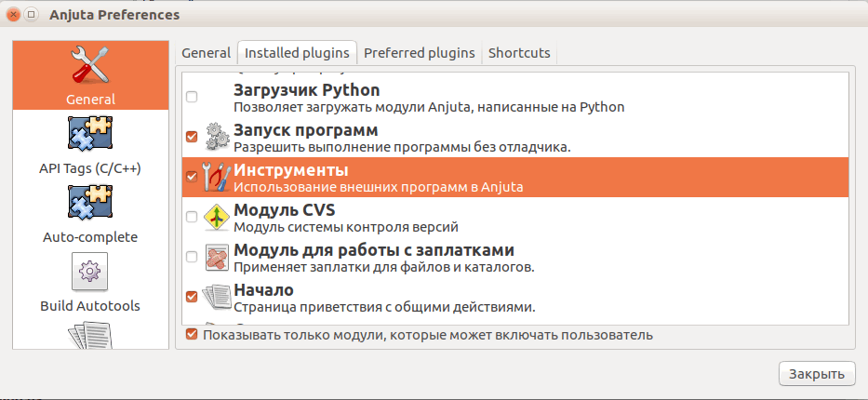Click the Модуль CVS yellow sign icon
The width and height of the screenshot is (868, 400).
click(x=217, y=218)
